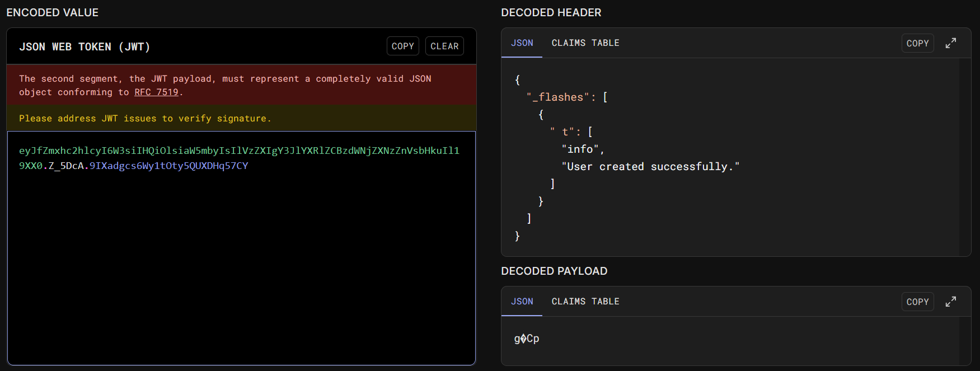Click inside the encoded JWT text area
Viewport: 980px width, 371px height.
pos(241,248)
